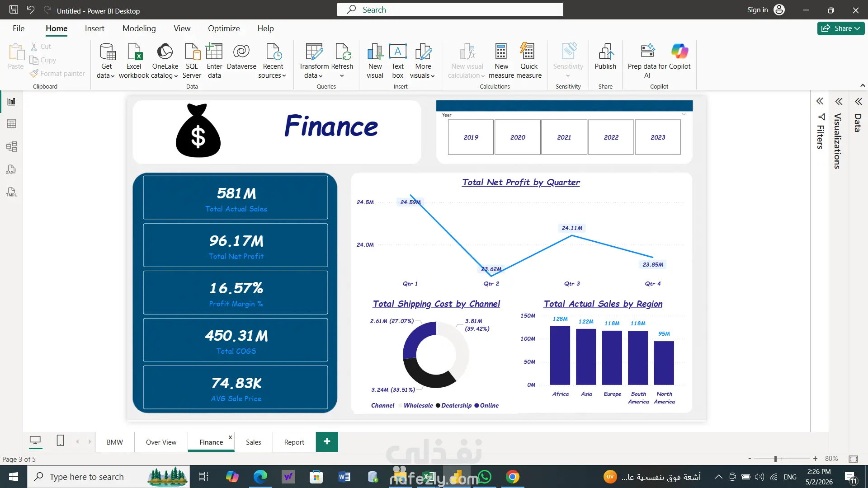Viewport: 868px width, 488px height.
Task: Open the Optimize ribbon tab
Action: click(224, 28)
